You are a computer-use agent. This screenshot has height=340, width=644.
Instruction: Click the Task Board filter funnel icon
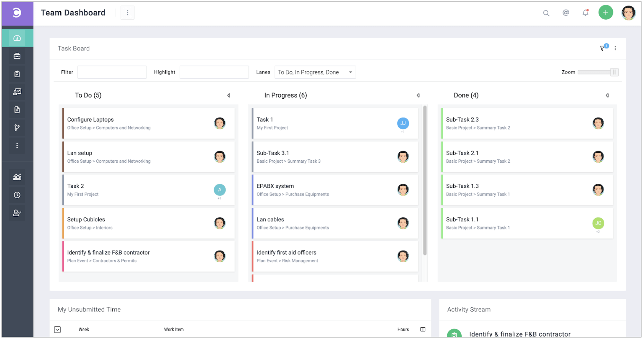coord(602,48)
